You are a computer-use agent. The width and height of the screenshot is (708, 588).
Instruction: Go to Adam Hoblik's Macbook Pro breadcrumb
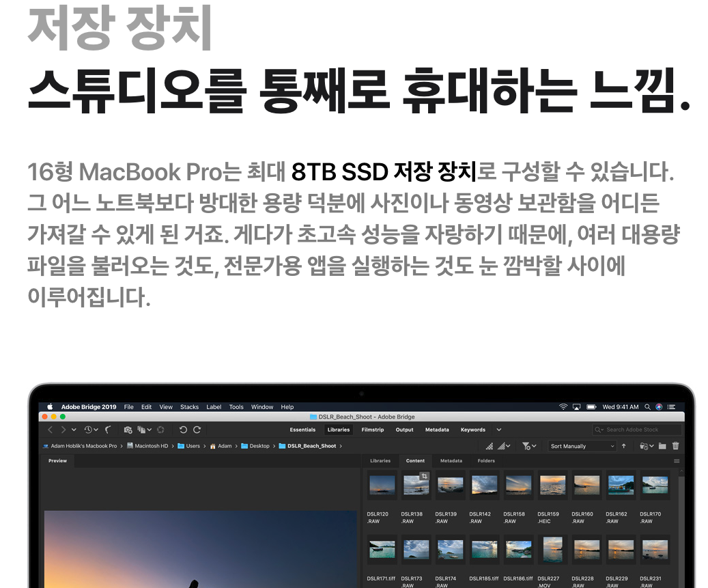(x=80, y=446)
